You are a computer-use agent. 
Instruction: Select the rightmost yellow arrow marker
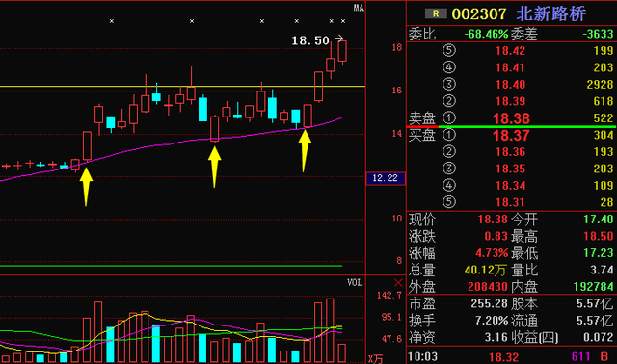(305, 150)
